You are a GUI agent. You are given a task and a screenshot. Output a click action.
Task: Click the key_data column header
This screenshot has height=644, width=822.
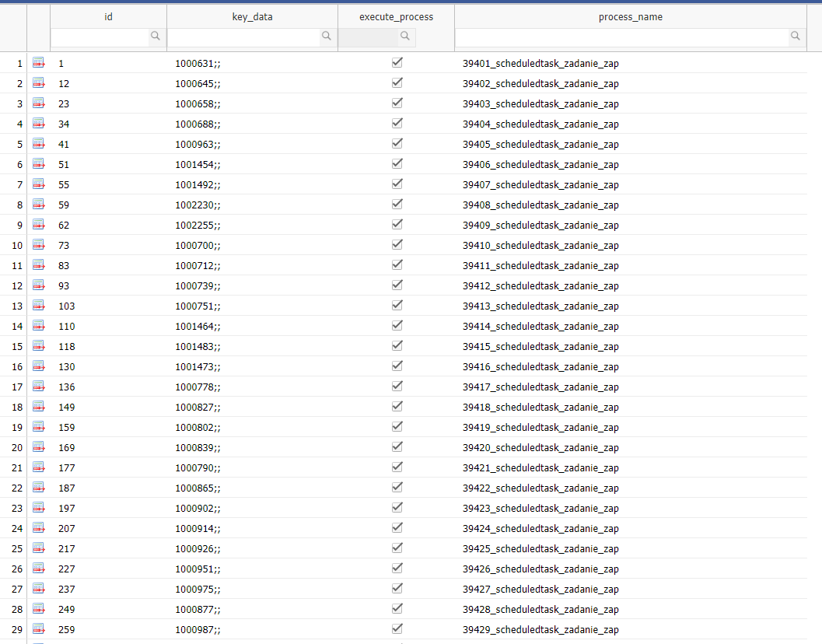(x=252, y=16)
